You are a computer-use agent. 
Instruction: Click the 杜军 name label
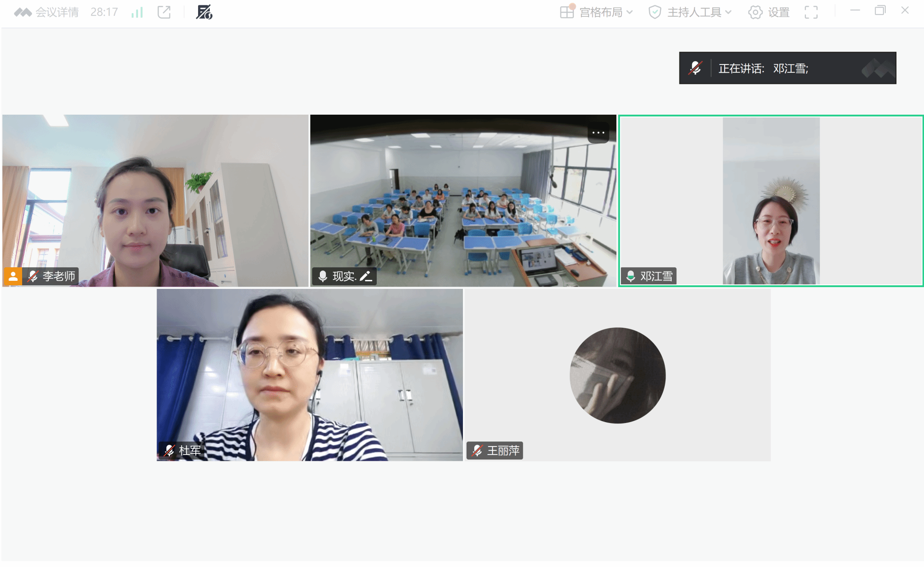tap(189, 451)
